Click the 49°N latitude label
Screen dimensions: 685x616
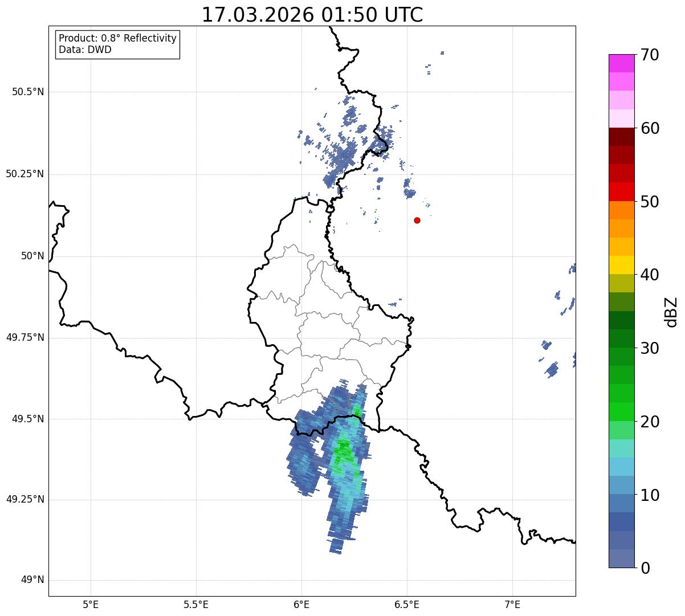pyautogui.click(x=32, y=580)
